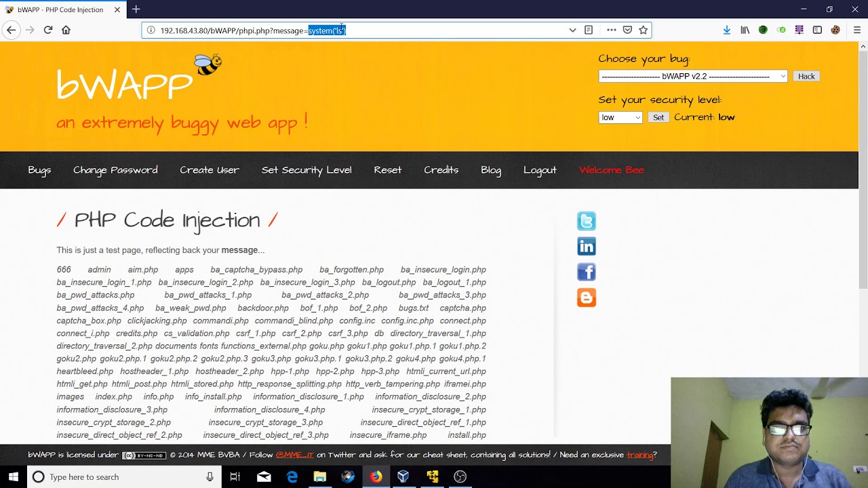Screen dimensions: 868x488
Task: Open Task View from the taskbar
Action: click(235, 476)
